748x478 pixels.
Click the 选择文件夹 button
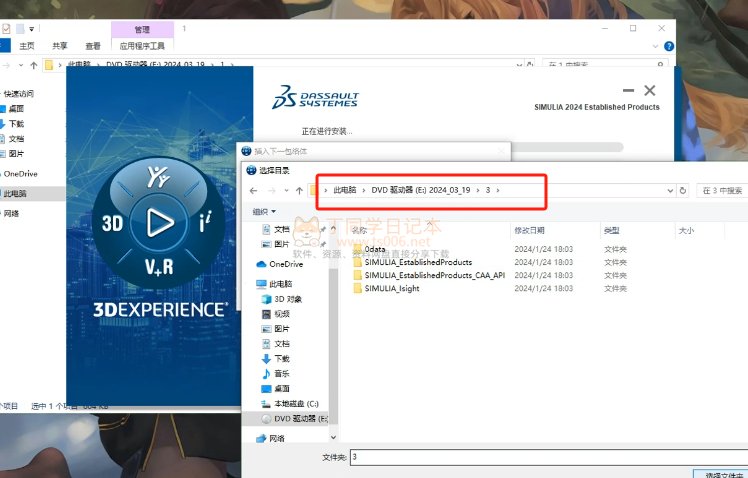[718, 475]
